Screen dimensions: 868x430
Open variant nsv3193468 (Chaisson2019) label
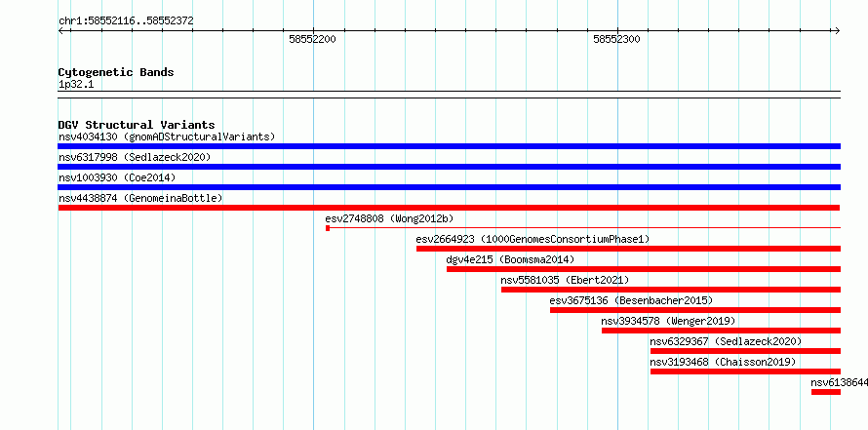click(x=723, y=362)
